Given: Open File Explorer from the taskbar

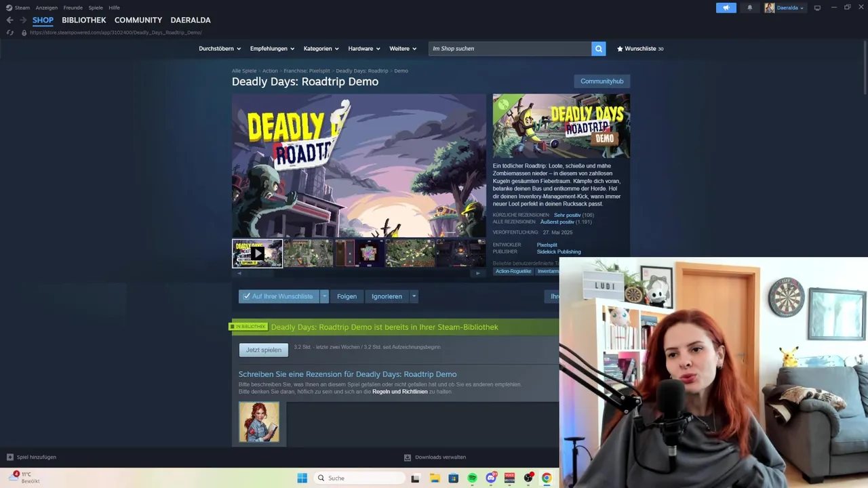Looking at the screenshot, I should (x=435, y=478).
